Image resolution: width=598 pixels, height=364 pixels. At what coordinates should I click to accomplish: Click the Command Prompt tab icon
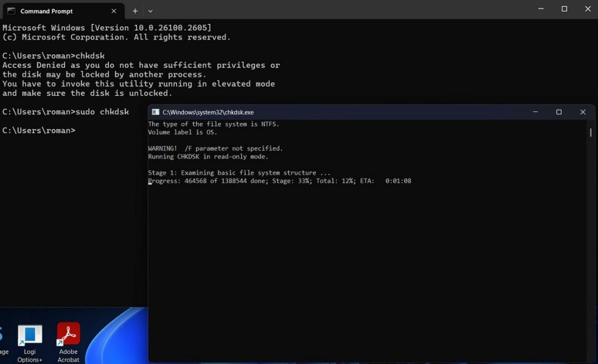tap(12, 11)
